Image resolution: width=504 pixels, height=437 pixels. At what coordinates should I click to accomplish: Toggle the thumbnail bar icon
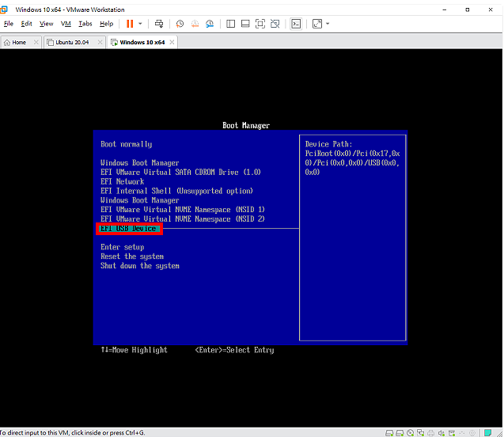[x=245, y=24]
